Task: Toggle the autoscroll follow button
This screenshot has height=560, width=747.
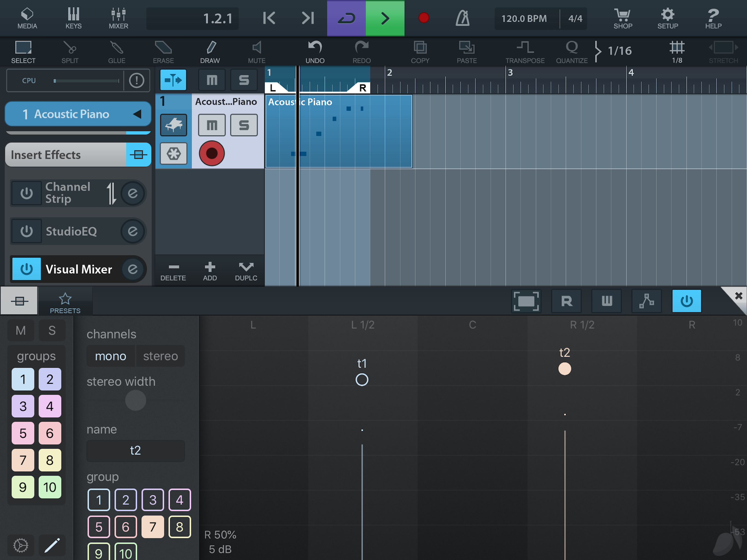Action: coord(173,80)
